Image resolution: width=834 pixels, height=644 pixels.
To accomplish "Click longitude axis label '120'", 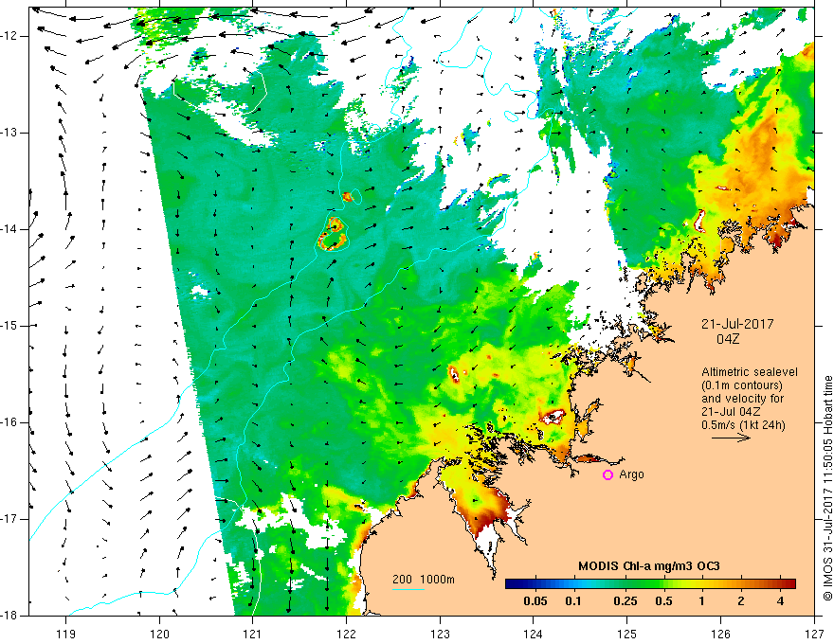I will point(159,634).
